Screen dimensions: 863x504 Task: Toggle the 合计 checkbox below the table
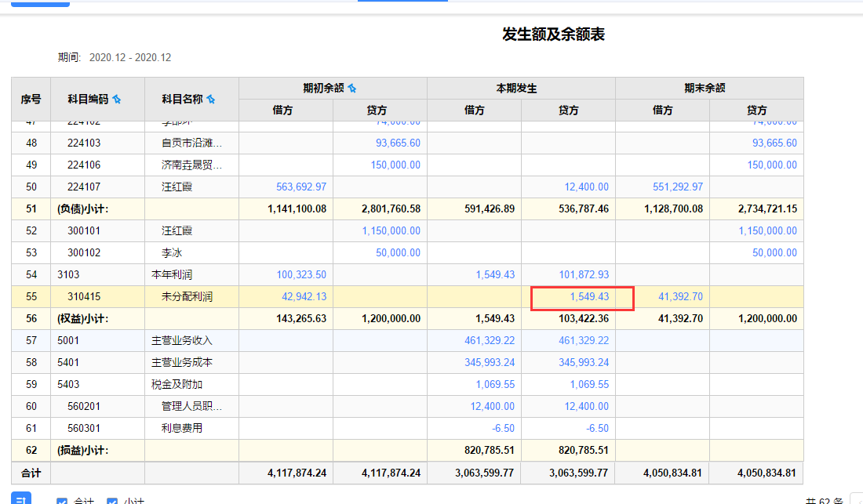pos(62,501)
